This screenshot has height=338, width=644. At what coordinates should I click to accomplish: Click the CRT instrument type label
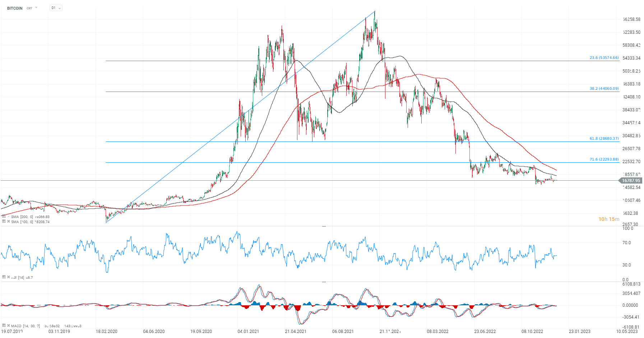[29, 8]
